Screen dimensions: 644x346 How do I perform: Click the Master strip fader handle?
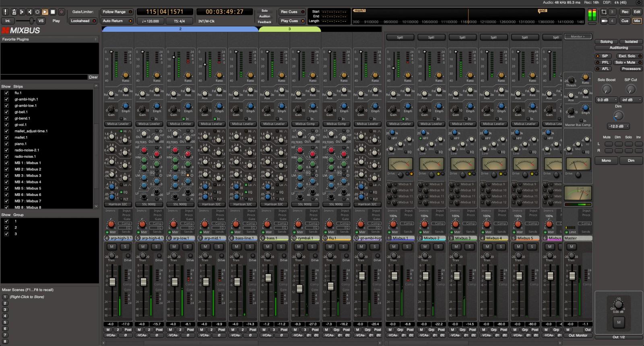[x=572, y=276]
